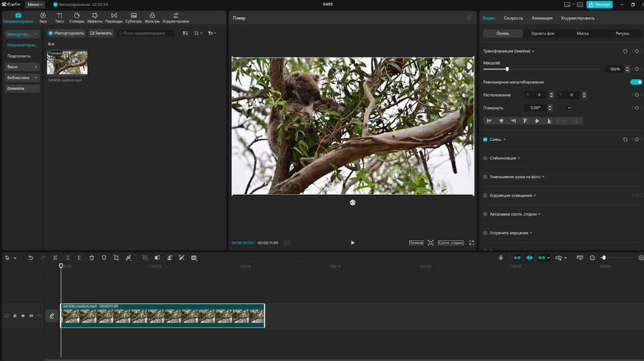Viewport: 644px width, 361px height.
Task: Click the Импортировать button
Action: [x=66, y=33]
